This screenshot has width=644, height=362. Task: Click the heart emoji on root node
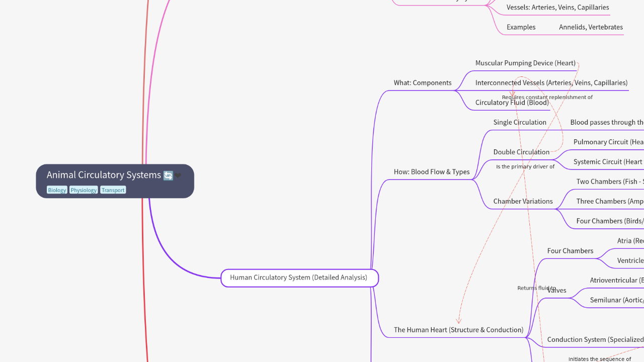pos(178,175)
